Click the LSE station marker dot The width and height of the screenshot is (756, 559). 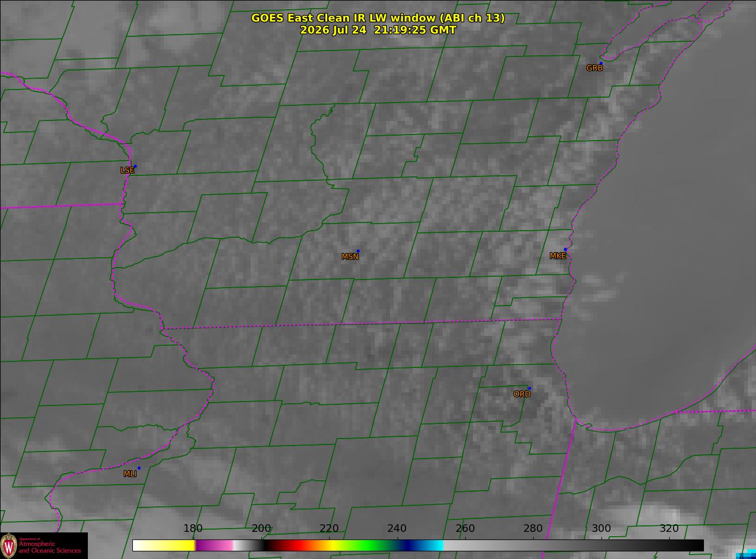(135, 167)
